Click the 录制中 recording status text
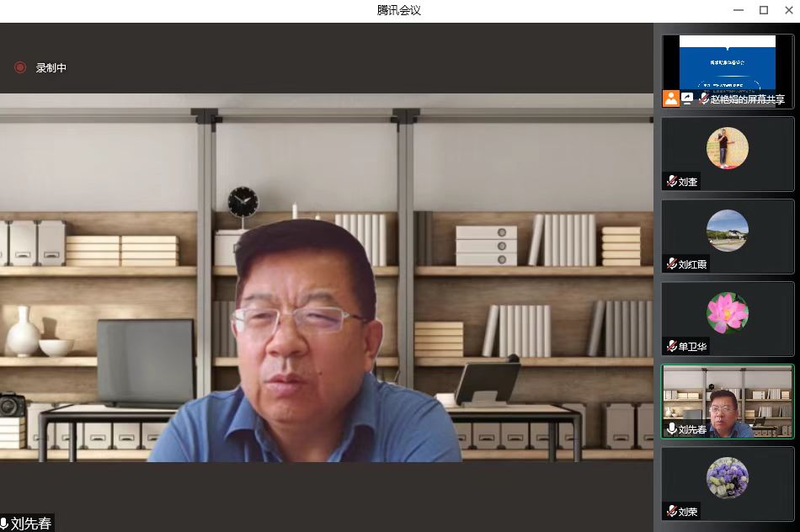The width and height of the screenshot is (800, 532). pyautogui.click(x=51, y=67)
